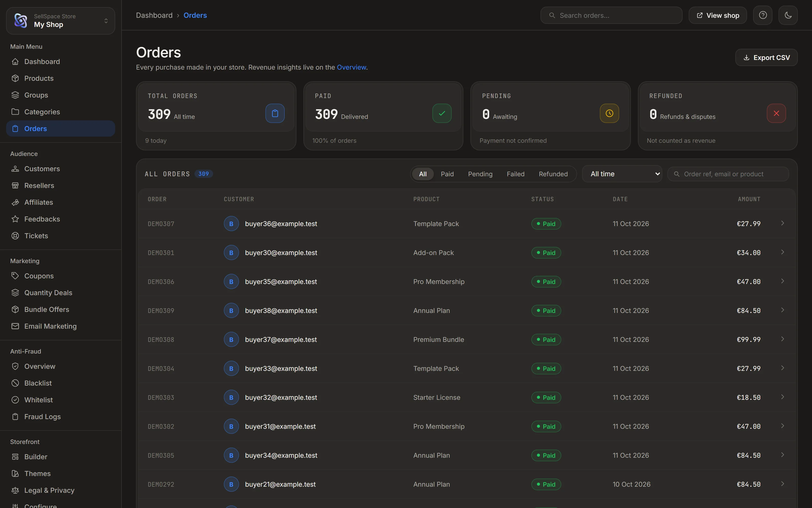Image resolution: width=812 pixels, height=508 pixels.
Task: Expand order DEMO292 row chevron
Action: tap(783, 484)
